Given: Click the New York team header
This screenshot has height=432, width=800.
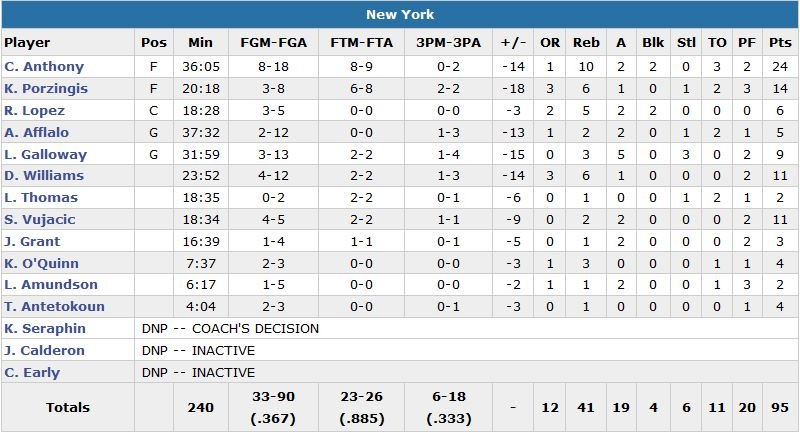Looking at the screenshot, I should pos(400,15).
